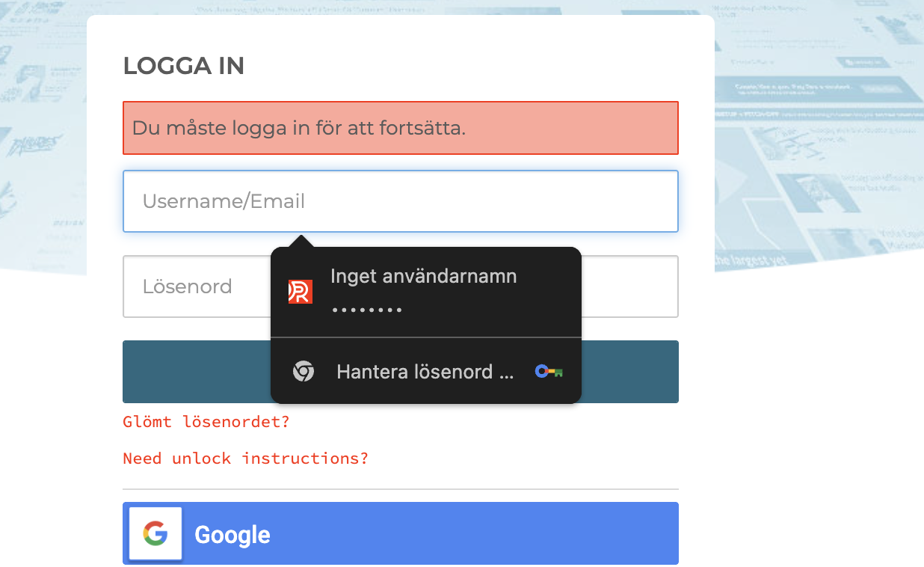This screenshot has height=567, width=924.
Task: Click the red "Du måste logga in" alert banner
Action: click(401, 128)
